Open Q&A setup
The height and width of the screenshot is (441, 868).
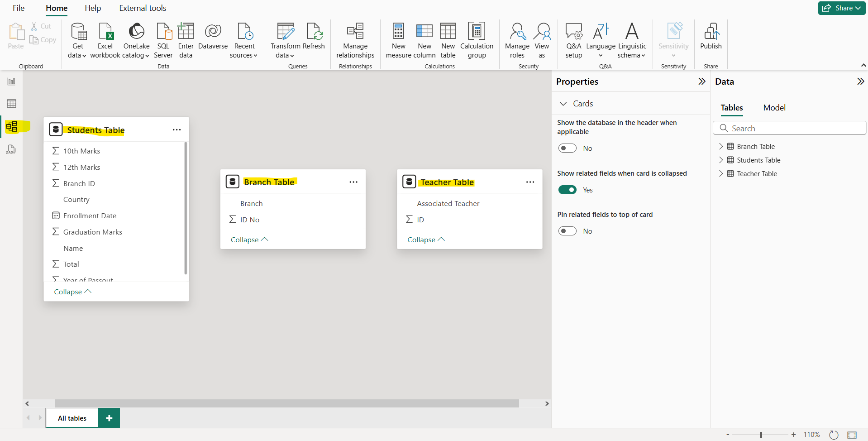pos(573,40)
